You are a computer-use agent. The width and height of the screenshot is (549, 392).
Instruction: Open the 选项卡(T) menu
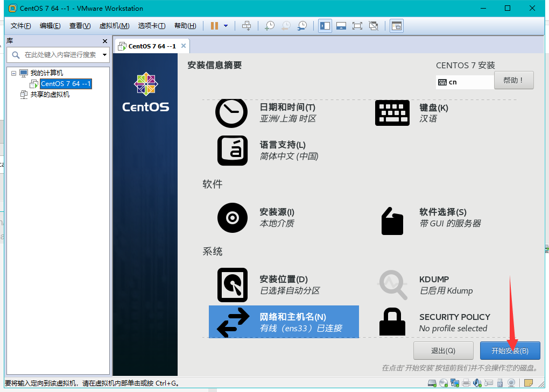point(152,26)
